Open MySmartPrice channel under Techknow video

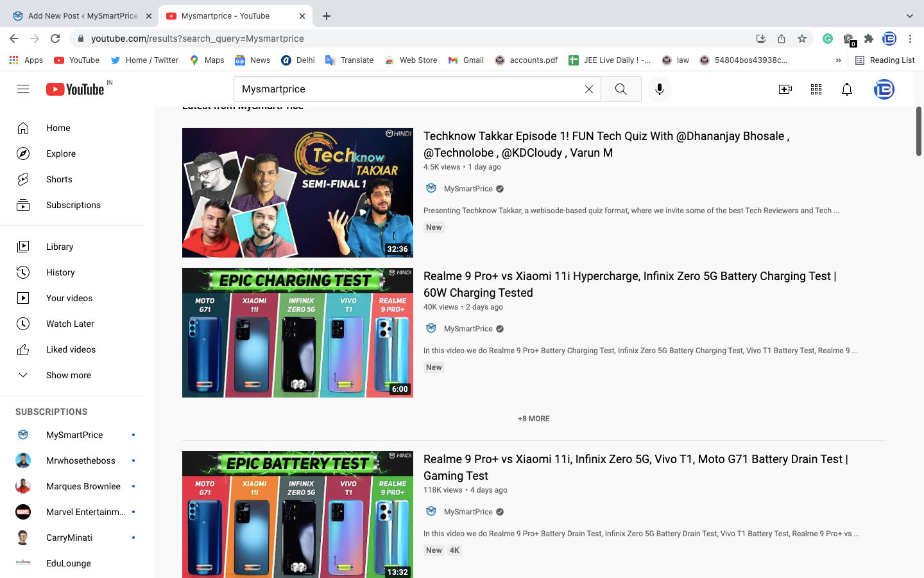[468, 189]
